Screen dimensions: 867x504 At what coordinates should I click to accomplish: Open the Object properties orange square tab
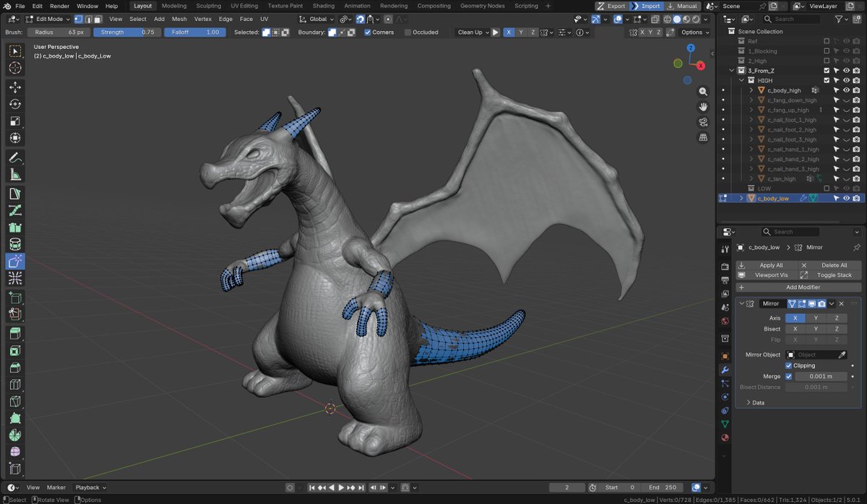725,356
